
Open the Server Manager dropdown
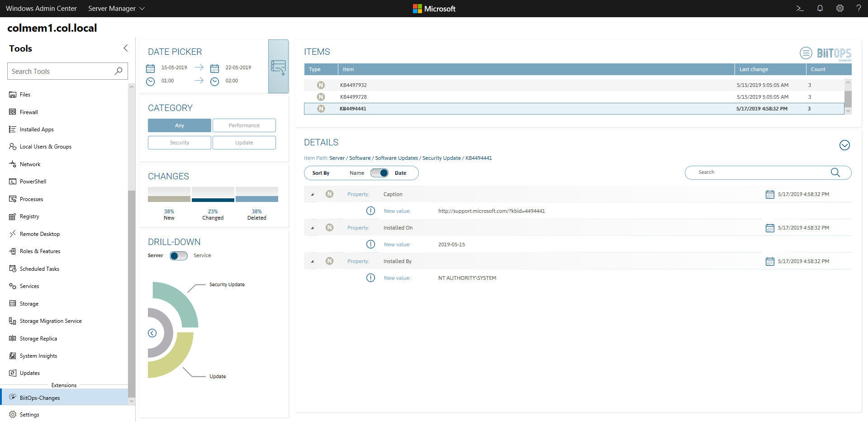click(116, 9)
